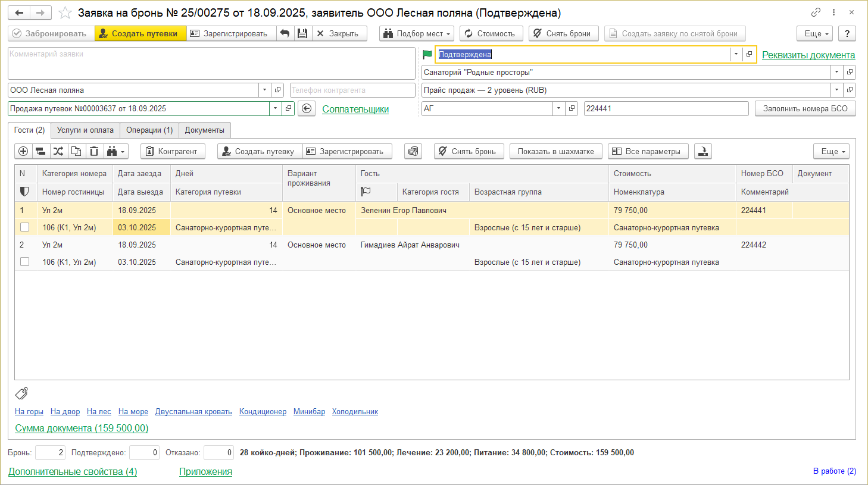Open the Подбор мест dropdown button

[416, 34]
